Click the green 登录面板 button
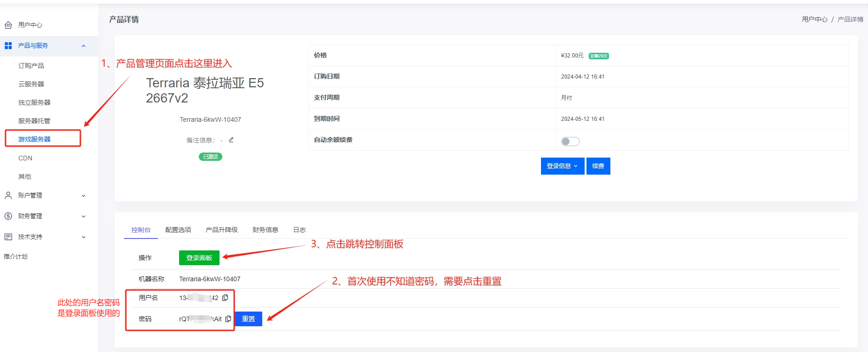Image resolution: width=868 pixels, height=352 pixels. (x=199, y=258)
